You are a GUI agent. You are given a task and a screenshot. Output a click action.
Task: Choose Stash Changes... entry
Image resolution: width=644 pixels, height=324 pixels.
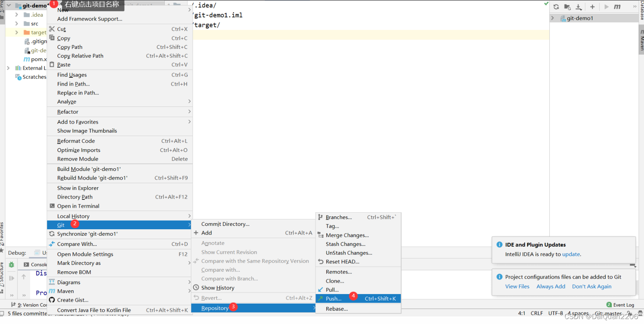tap(358, 244)
